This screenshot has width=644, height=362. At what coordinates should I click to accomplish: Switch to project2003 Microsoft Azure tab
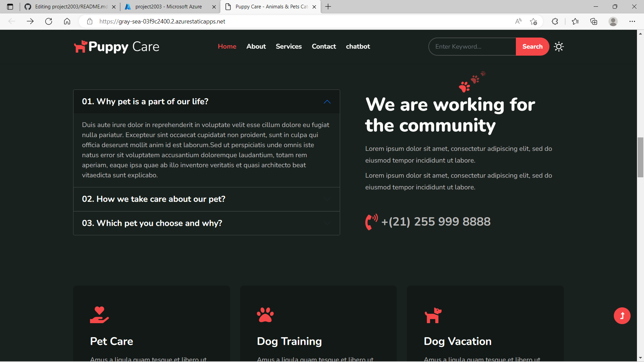pos(168,7)
